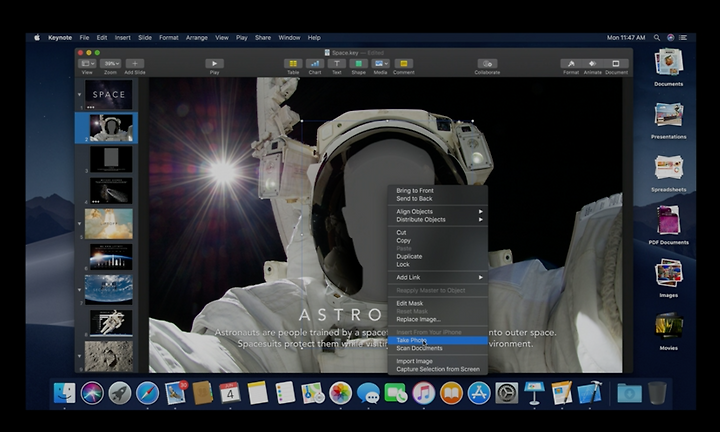Click the Collaborate toolbar icon
Screen dimensions: 720x432
487,64
